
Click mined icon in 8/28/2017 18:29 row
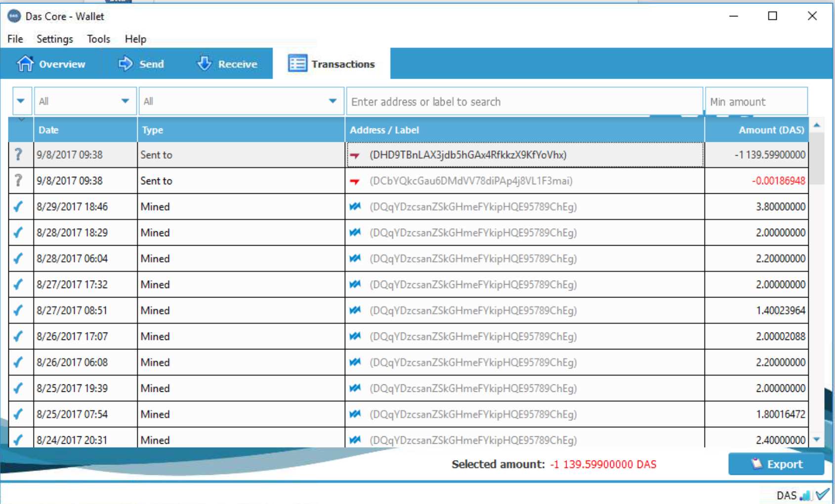coord(355,232)
